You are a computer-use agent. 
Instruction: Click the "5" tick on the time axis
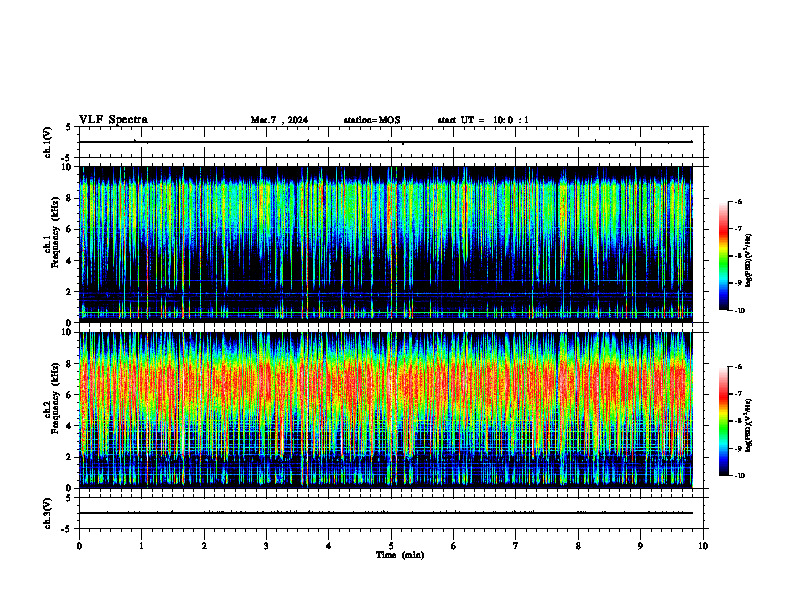click(391, 546)
